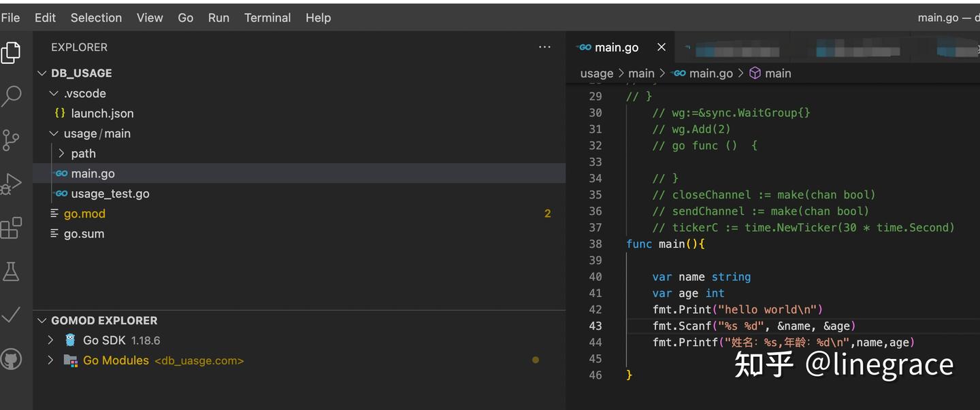Click the main symbol cube icon in breadcrumb
Screen dimensions: 980x410
click(755, 73)
